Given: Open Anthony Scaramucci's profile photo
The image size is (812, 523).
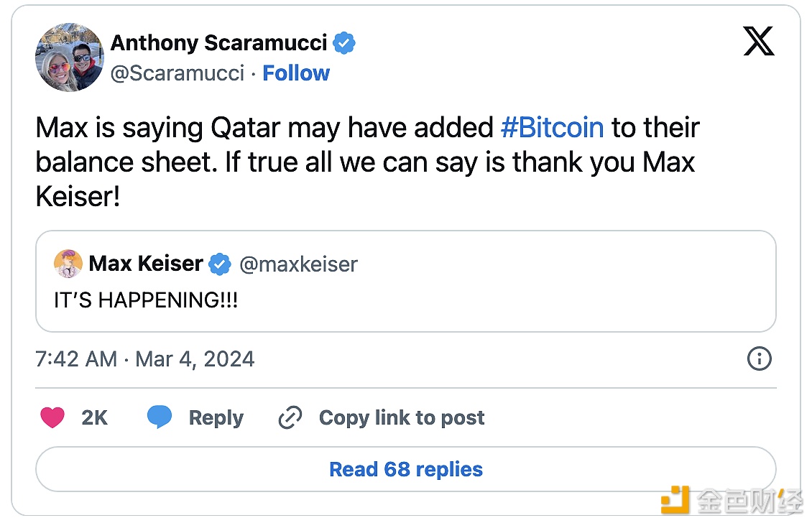Looking at the screenshot, I should (69, 57).
